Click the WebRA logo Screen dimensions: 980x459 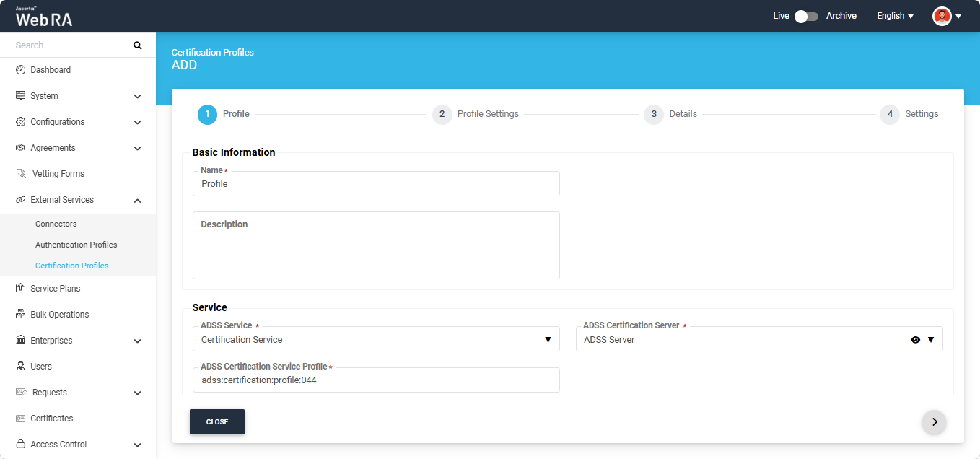(44, 17)
